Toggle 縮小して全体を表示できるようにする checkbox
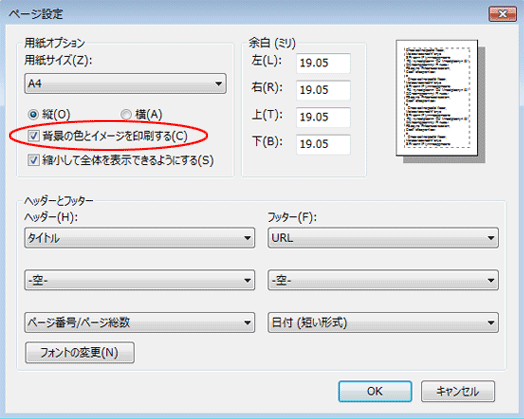Screen dimensions: 524x419 point(33,160)
